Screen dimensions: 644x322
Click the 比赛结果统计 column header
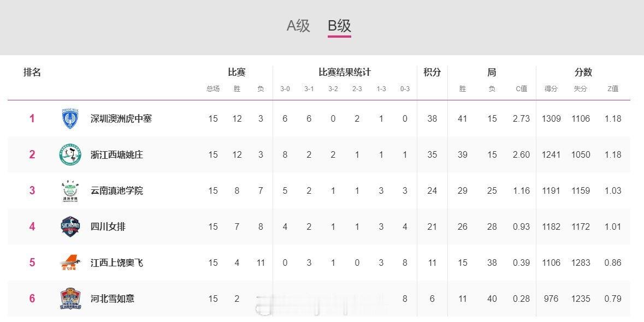point(345,72)
